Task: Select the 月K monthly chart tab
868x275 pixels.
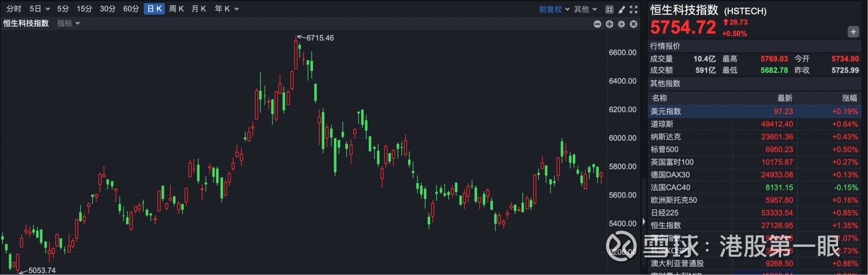Action: coord(199,9)
